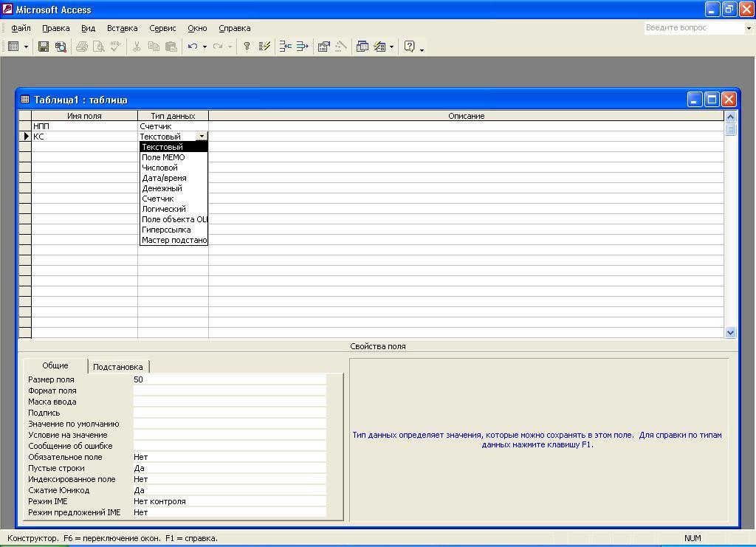Click the Build wand icon
The image size is (756, 547).
pos(341,47)
